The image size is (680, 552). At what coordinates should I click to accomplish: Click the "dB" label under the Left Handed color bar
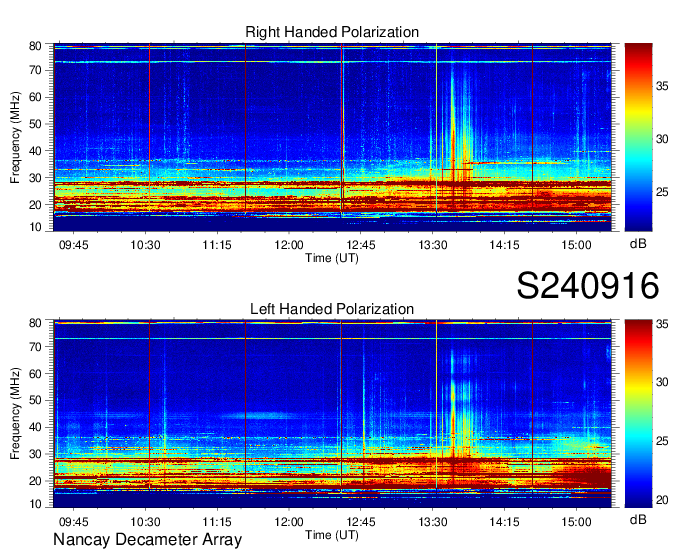[x=638, y=519]
